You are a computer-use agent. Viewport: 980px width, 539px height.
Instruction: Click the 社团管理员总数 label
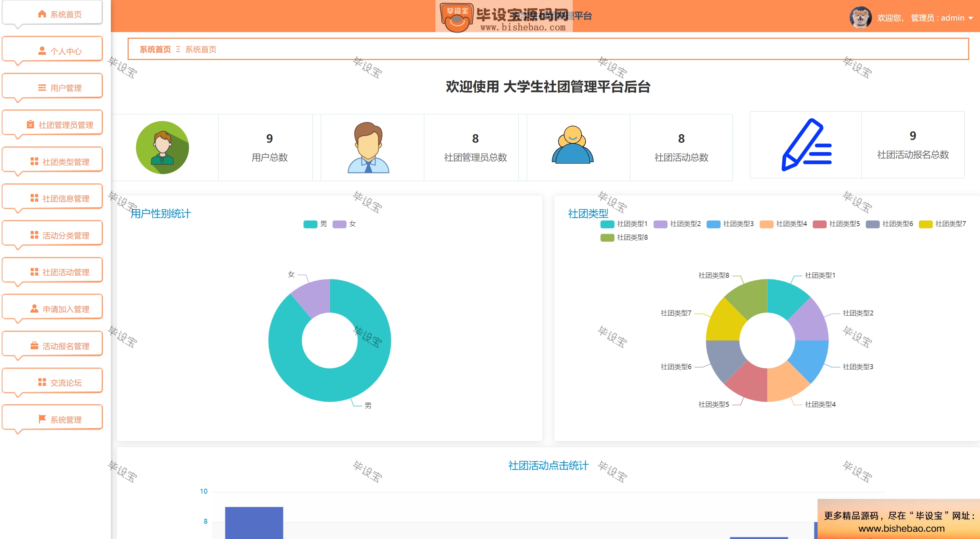(475, 157)
